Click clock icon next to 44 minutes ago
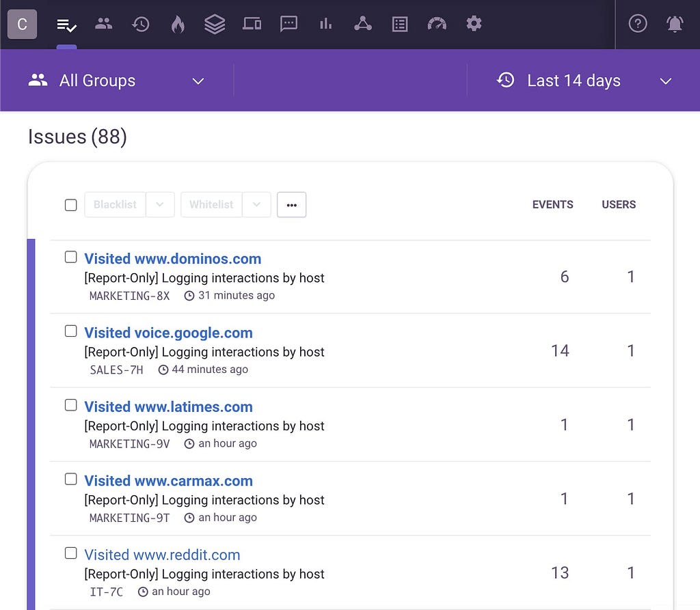 pos(163,370)
